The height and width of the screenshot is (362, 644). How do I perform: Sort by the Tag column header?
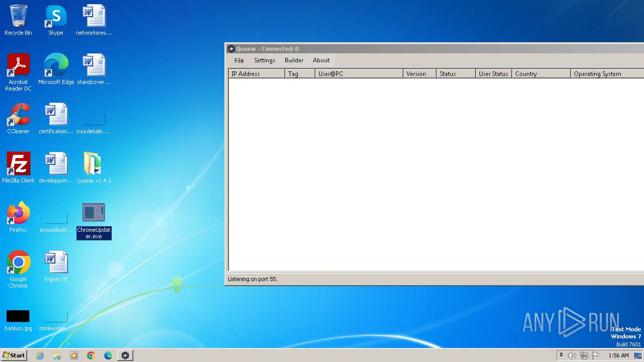(300, 74)
